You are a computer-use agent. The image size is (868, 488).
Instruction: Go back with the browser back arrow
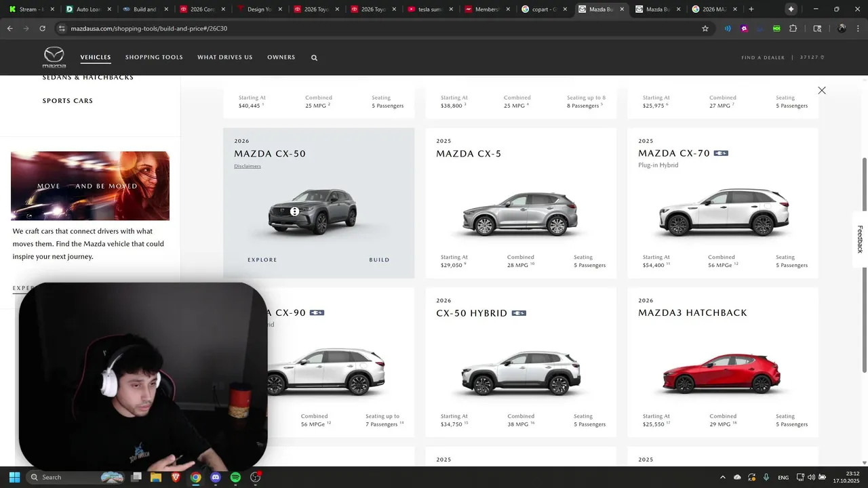[9, 28]
